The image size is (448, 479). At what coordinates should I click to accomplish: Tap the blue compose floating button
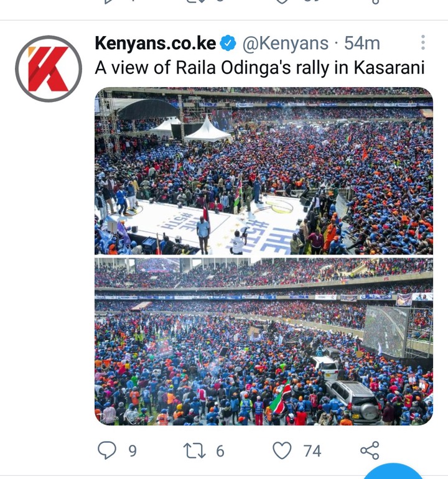click(394, 472)
